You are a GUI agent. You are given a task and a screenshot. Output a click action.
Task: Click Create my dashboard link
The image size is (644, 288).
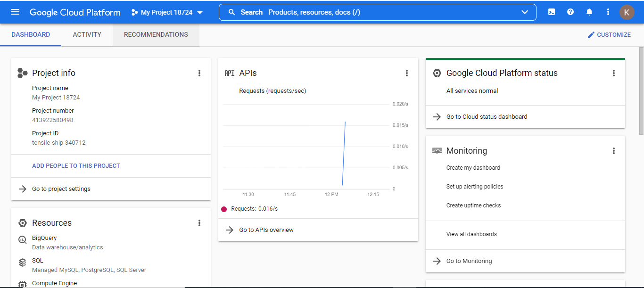(473, 168)
